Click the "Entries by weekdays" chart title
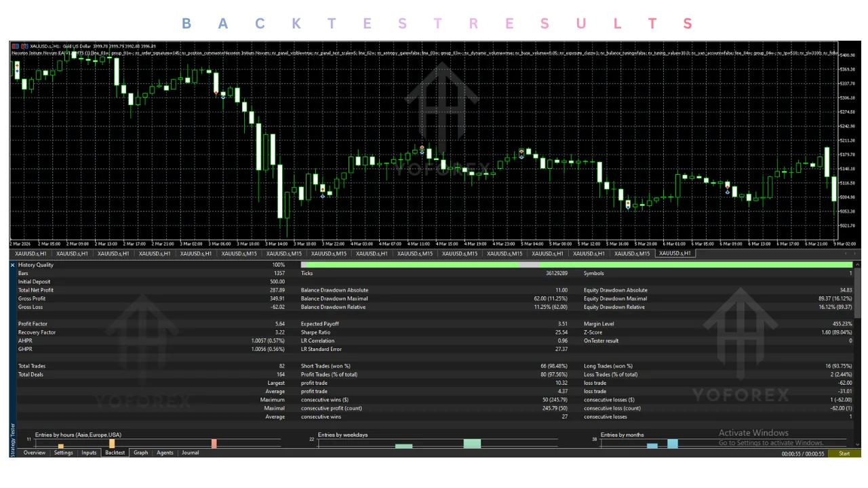868x488 pixels. [x=342, y=434]
